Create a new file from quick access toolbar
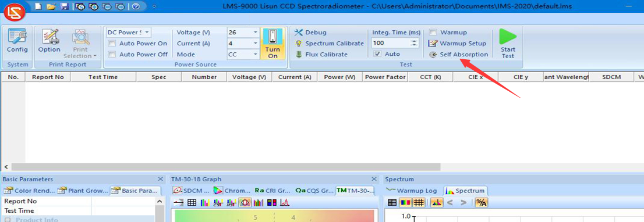 (x=38, y=6)
